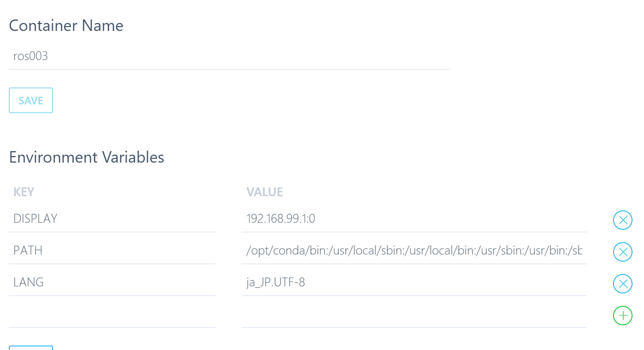
Task: Edit the DISPLAY key field
Action: tap(112, 219)
